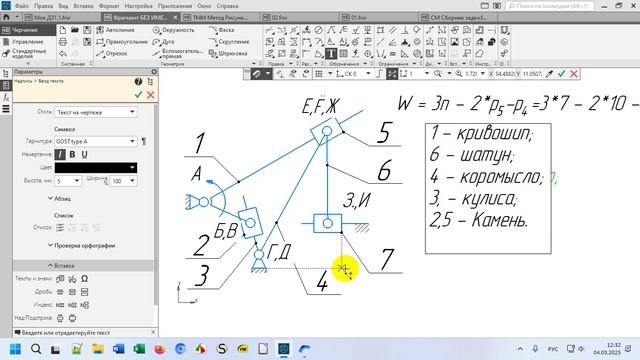Toggle bold text style
Image resolution: width=640 pixels, height=360 pixels.
[72, 154]
